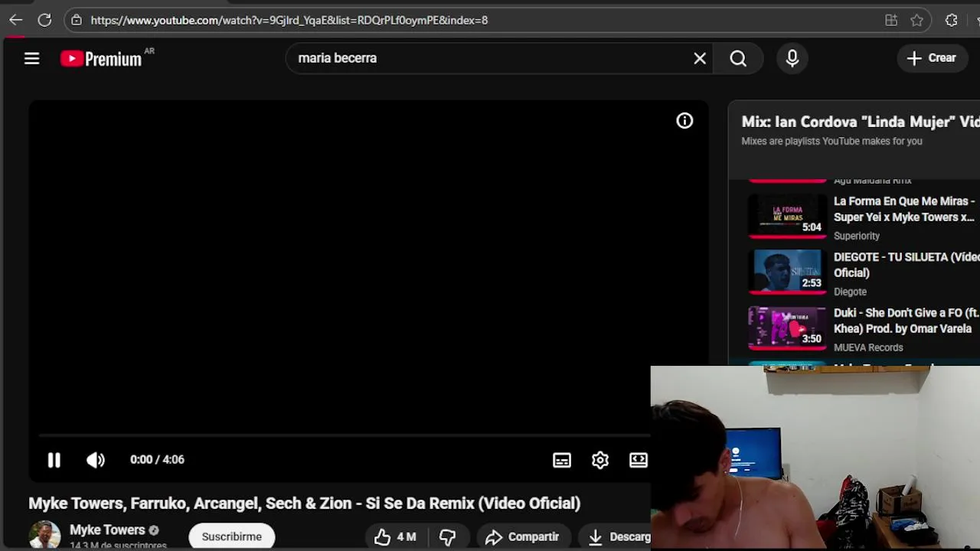
Task: Click the time display 0:00 / 4:06
Action: pyautogui.click(x=157, y=460)
